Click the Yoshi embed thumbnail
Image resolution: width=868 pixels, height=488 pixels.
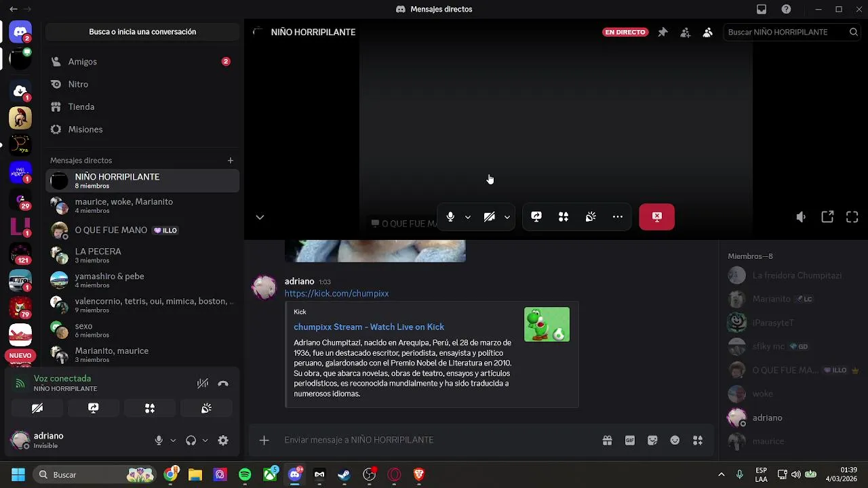[547, 324]
